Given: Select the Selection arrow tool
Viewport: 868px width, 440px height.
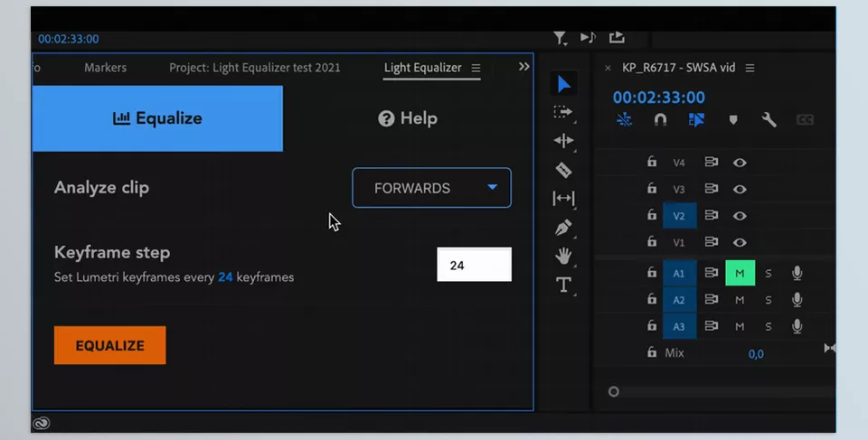Looking at the screenshot, I should click(x=563, y=83).
